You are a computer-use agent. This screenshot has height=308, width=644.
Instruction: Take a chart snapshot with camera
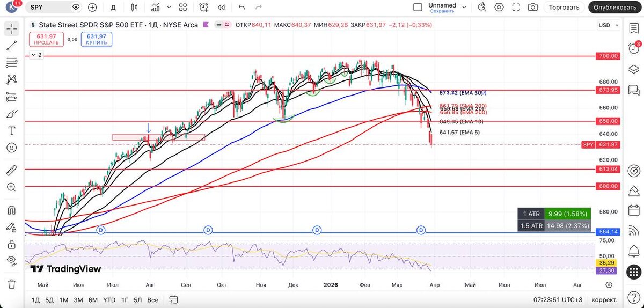click(x=533, y=8)
